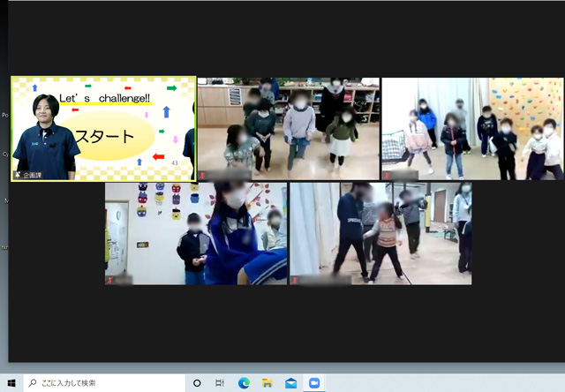Select the presenter's 'Let's challenge!!' video tile
Image resolution: width=565 pixels, height=392 pixels.
click(102, 128)
